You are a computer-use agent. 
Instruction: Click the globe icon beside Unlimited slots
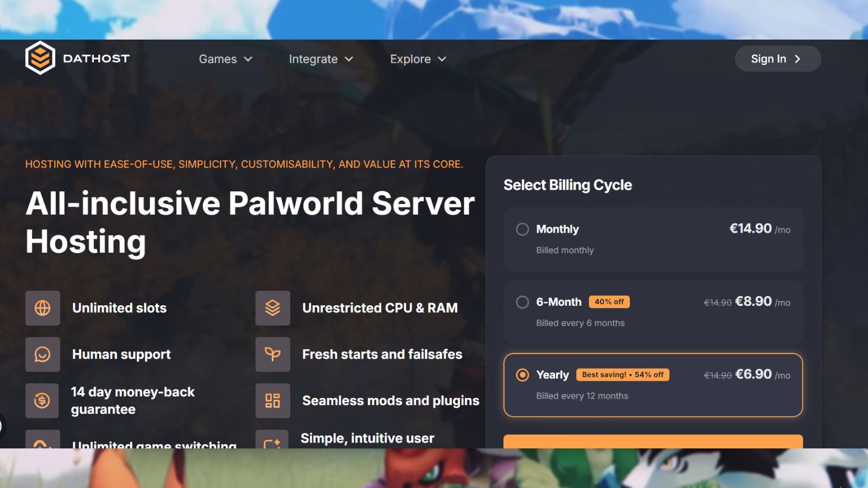[x=42, y=308]
